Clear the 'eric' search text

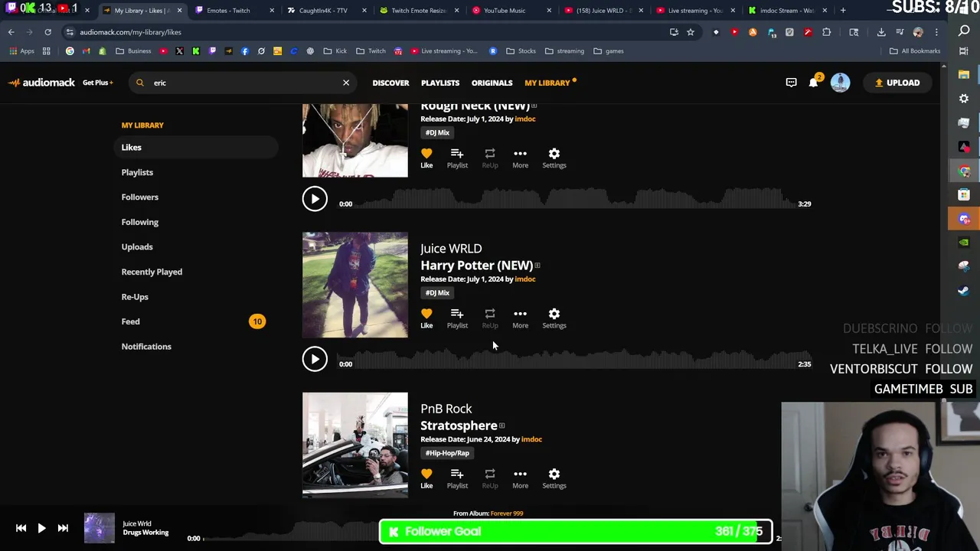(346, 83)
